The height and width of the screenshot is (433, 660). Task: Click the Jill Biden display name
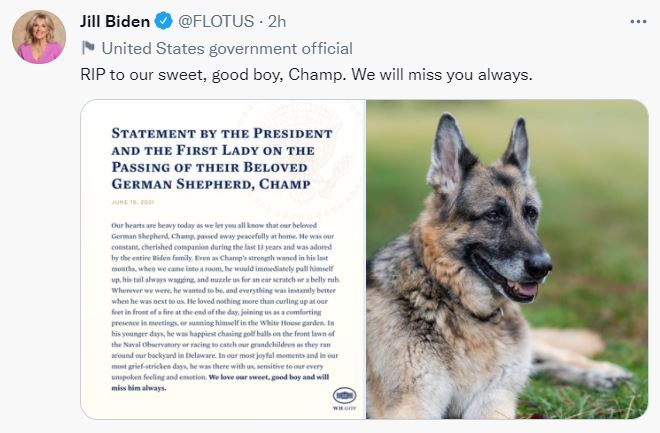(x=115, y=21)
